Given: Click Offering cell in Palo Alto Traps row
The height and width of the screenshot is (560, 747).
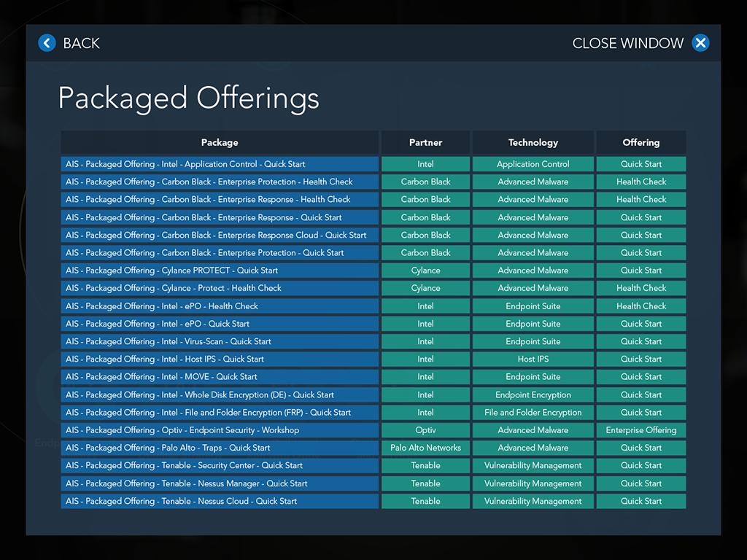Looking at the screenshot, I should click(x=641, y=448).
